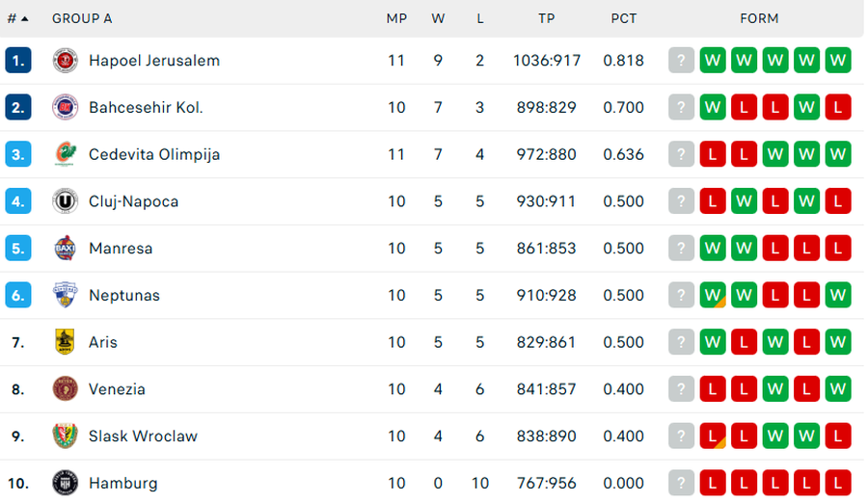This screenshot has width=868, height=503.
Task: Click the Cedevita Olimpija team logo
Action: click(66, 154)
